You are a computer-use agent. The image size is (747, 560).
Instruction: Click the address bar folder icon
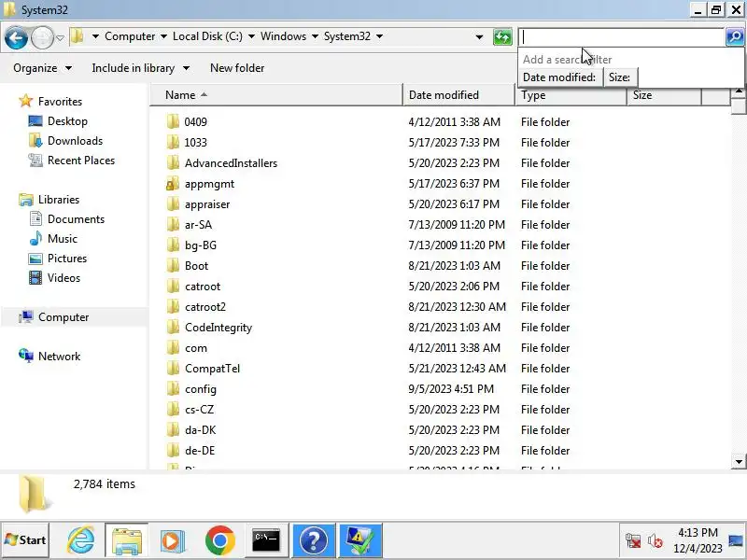click(78, 36)
